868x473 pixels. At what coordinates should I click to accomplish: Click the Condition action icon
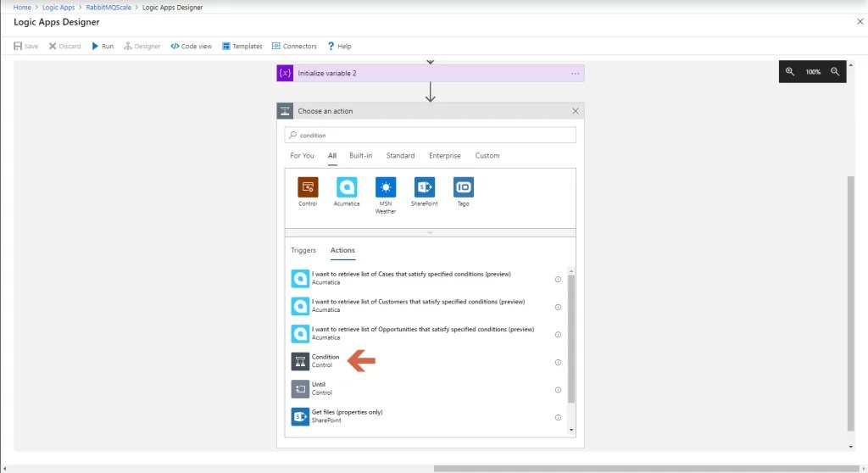point(300,361)
